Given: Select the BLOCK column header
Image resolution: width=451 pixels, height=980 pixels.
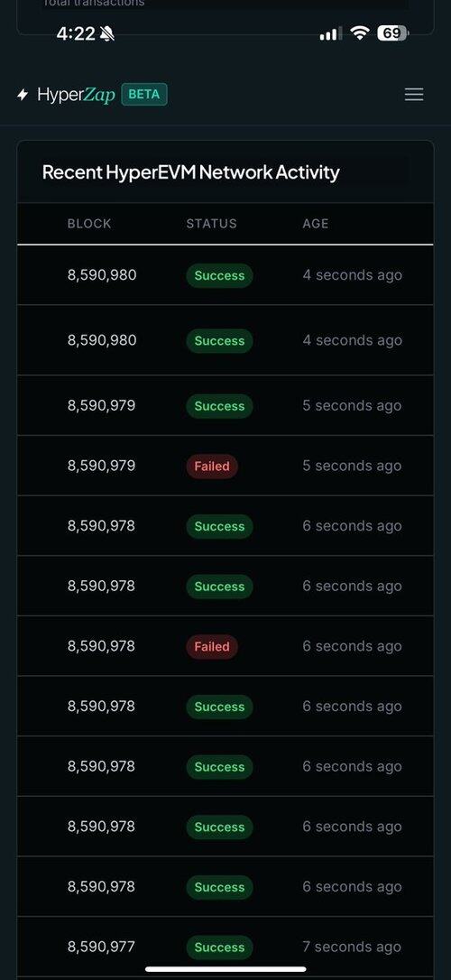Looking at the screenshot, I should pyautogui.click(x=89, y=224).
